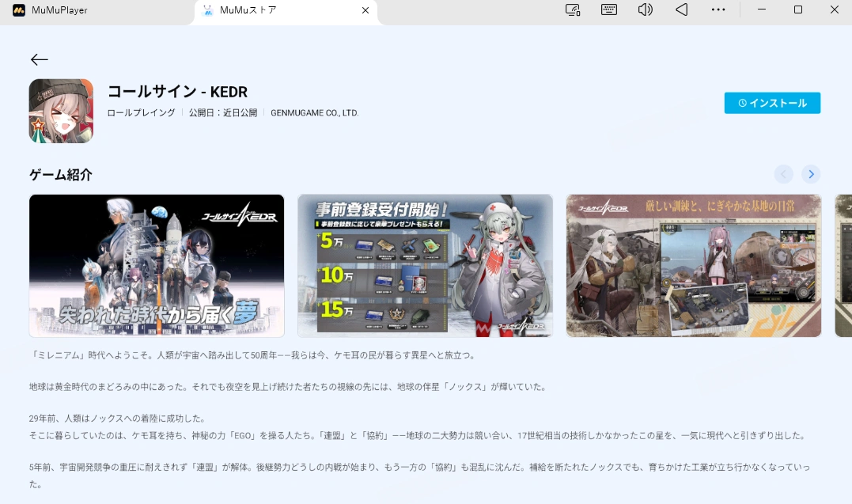Open the 失われた時代から届く夢 screenshot
Screen dimensions: 852x504
[x=157, y=265]
